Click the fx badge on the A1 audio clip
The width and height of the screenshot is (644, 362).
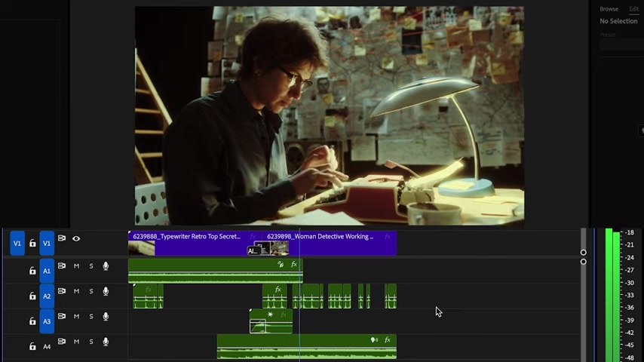294,264
